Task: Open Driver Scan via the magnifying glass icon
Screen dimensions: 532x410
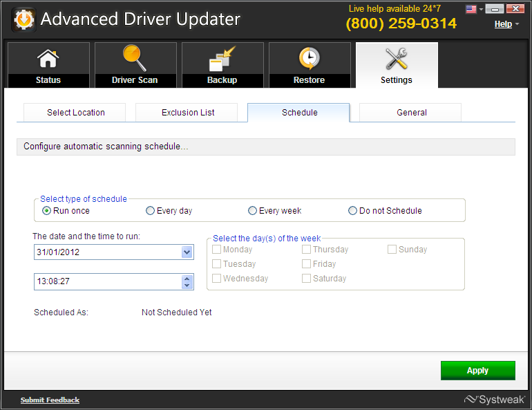Action: [x=135, y=58]
